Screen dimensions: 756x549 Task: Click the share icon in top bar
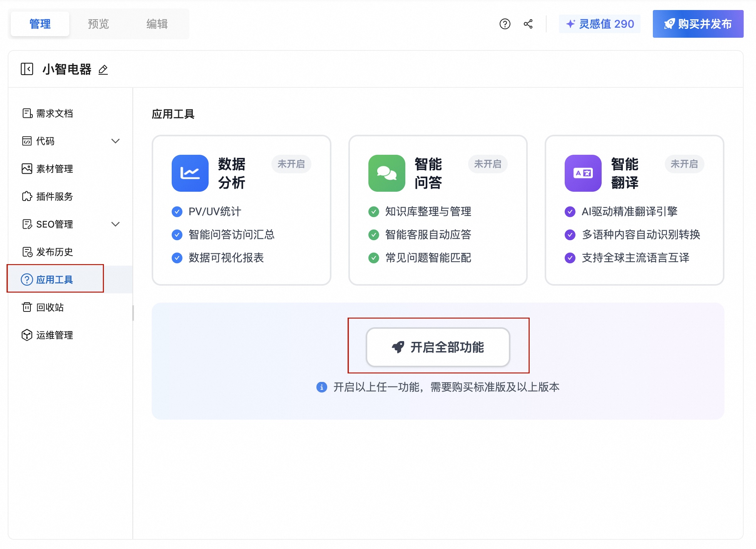528,24
